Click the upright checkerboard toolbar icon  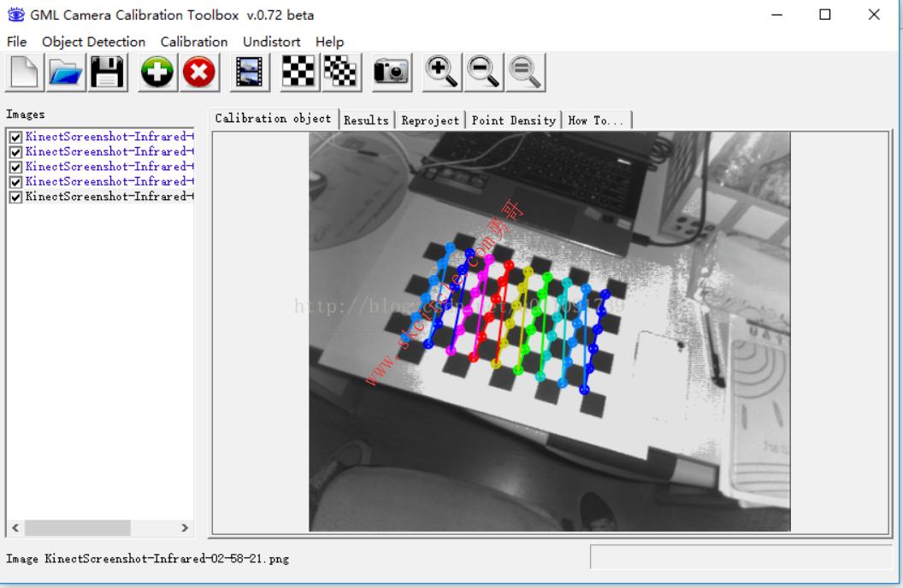(x=299, y=73)
